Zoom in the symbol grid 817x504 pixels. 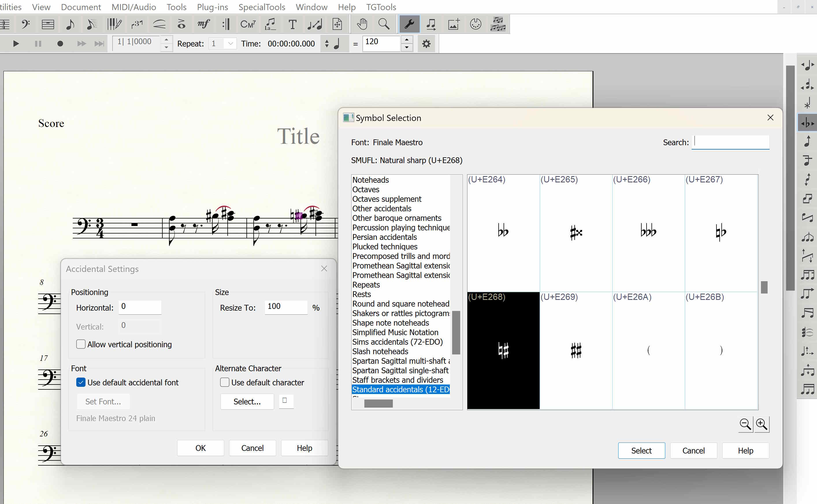coord(762,424)
